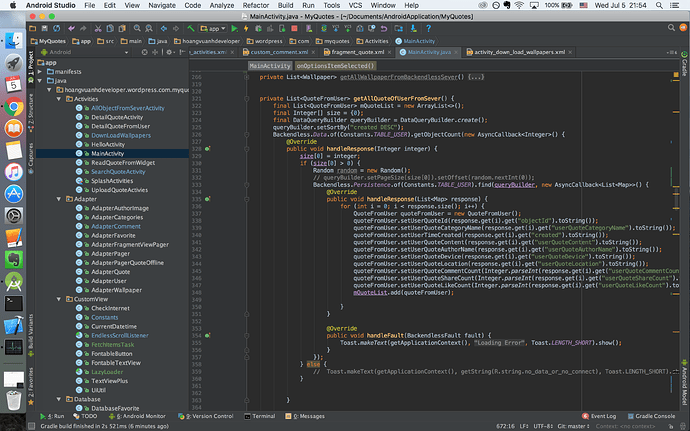The image size is (690, 431).
Task: Collapse the CustomView package
Action: pos(59,299)
